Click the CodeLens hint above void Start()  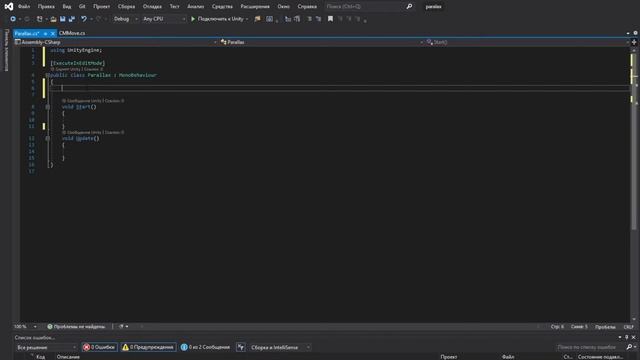tap(93, 101)
